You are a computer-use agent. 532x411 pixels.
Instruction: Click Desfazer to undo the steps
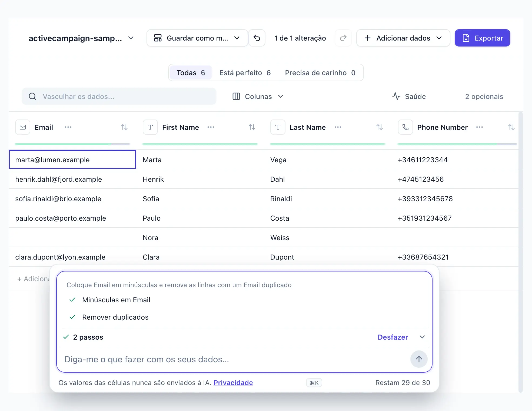coord(393,337)
